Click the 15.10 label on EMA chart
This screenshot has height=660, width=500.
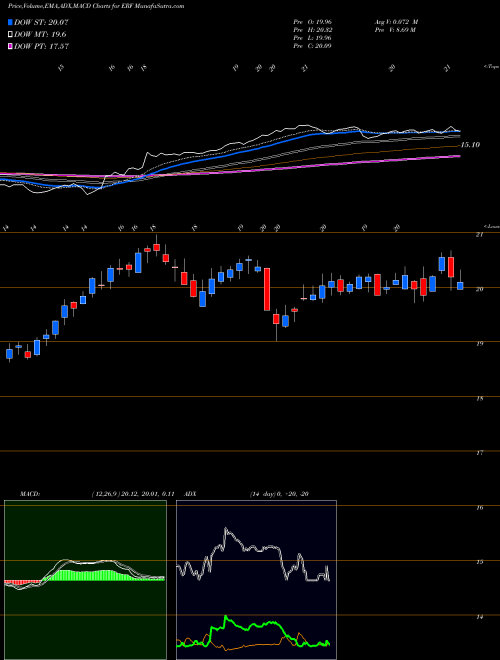coord(470,145)
